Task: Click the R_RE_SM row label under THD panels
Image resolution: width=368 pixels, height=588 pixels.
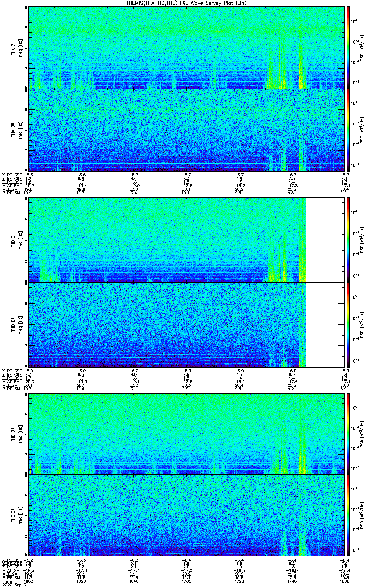Action: click(10, 389)
